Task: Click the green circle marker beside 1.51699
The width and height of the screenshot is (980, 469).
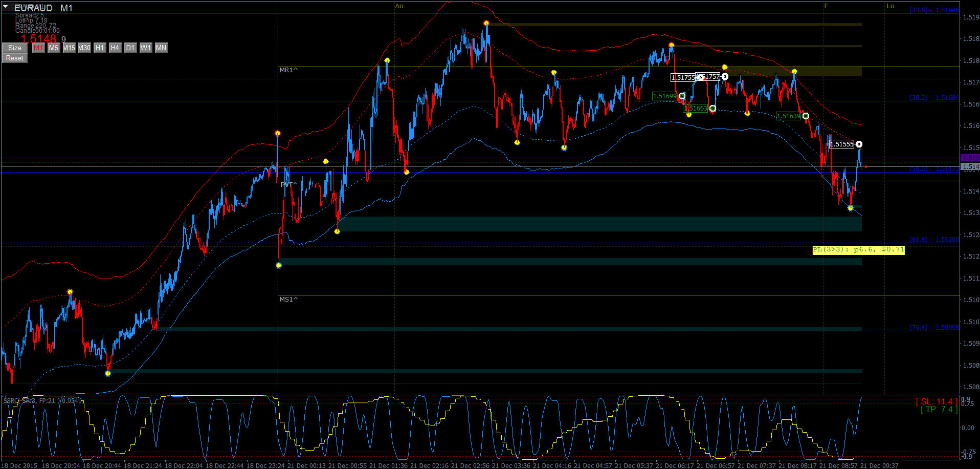Action: click(682, 96)
